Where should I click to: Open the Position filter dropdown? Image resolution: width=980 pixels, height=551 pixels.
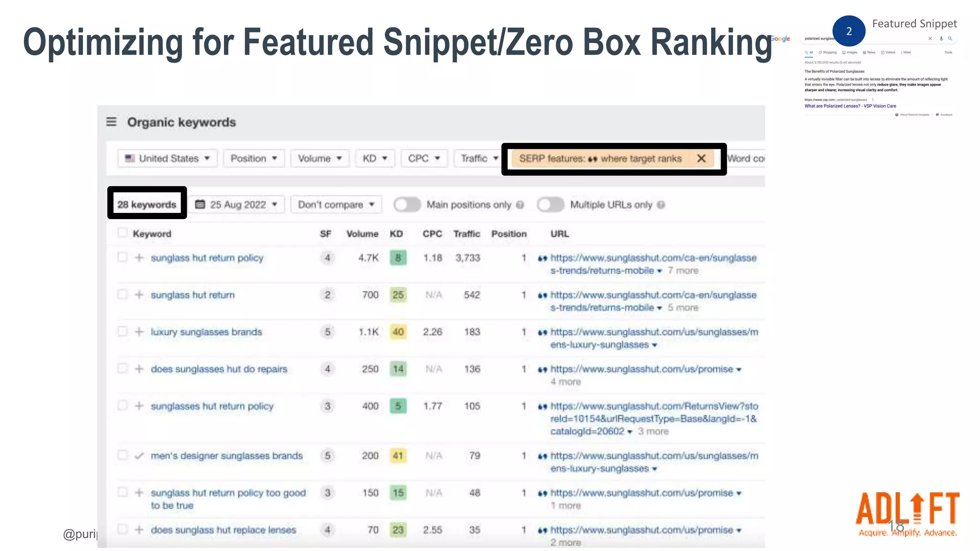point(254,158)
